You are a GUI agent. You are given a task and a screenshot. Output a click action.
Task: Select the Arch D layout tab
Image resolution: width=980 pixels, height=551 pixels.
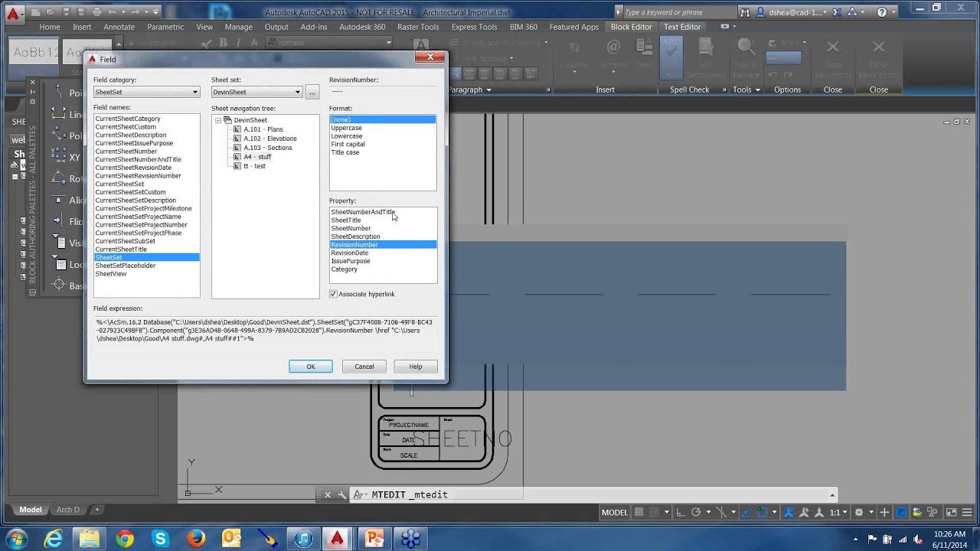tap(68, 510)
